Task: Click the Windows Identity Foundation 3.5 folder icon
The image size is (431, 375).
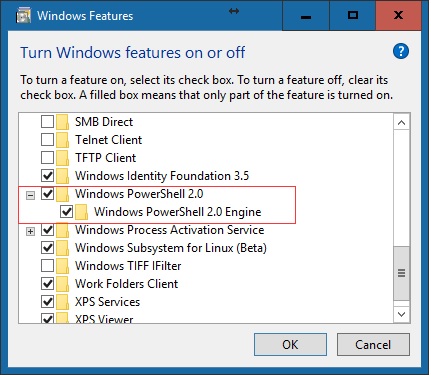Action: tap(62, 176)
